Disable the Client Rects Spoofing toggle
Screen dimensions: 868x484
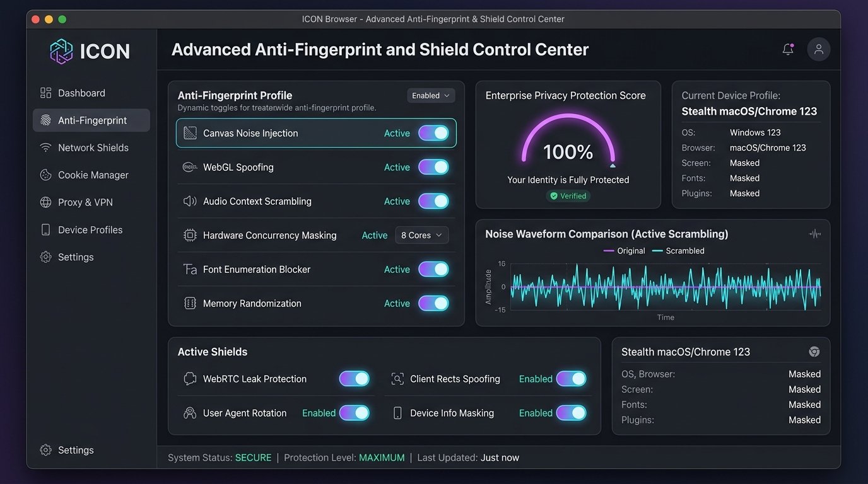571,379
